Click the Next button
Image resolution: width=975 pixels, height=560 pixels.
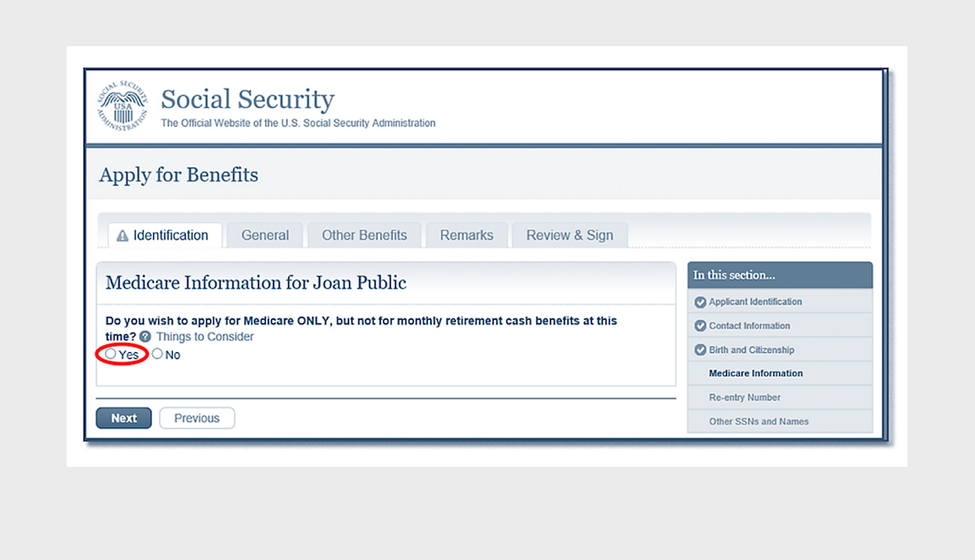pos(123,417)
